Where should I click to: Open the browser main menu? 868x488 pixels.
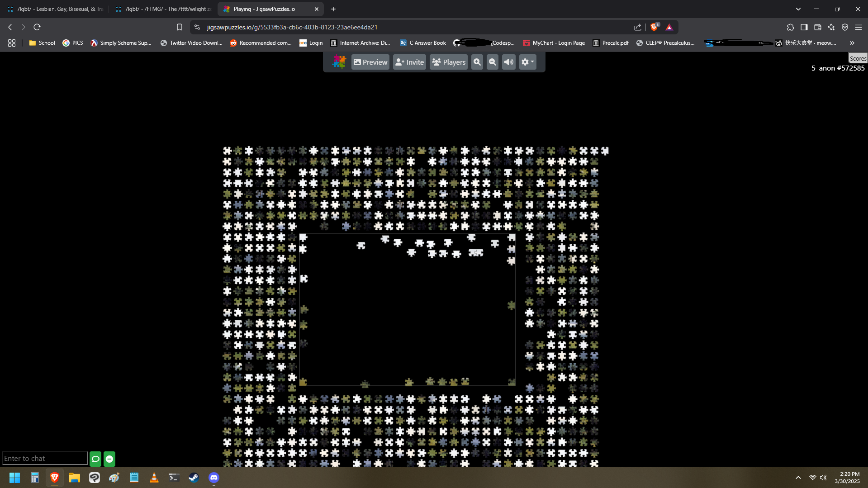[858, 27]
